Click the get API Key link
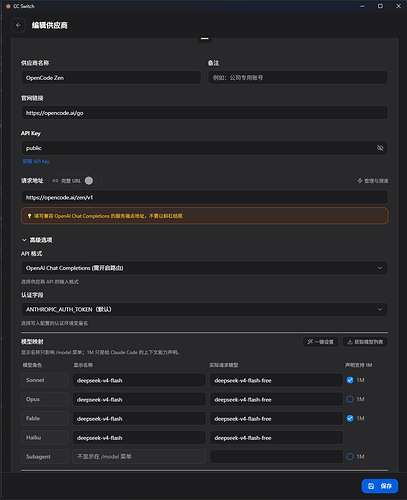The image size is (407, 500). (36, 161)
